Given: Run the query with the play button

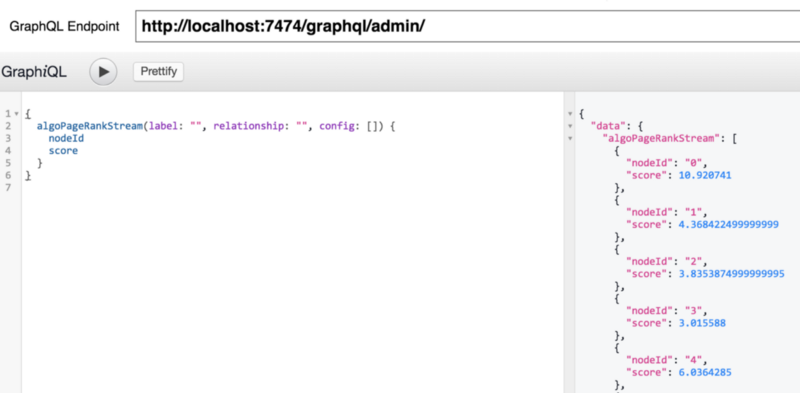Looking at the screenshot, I should pos(104,72).
